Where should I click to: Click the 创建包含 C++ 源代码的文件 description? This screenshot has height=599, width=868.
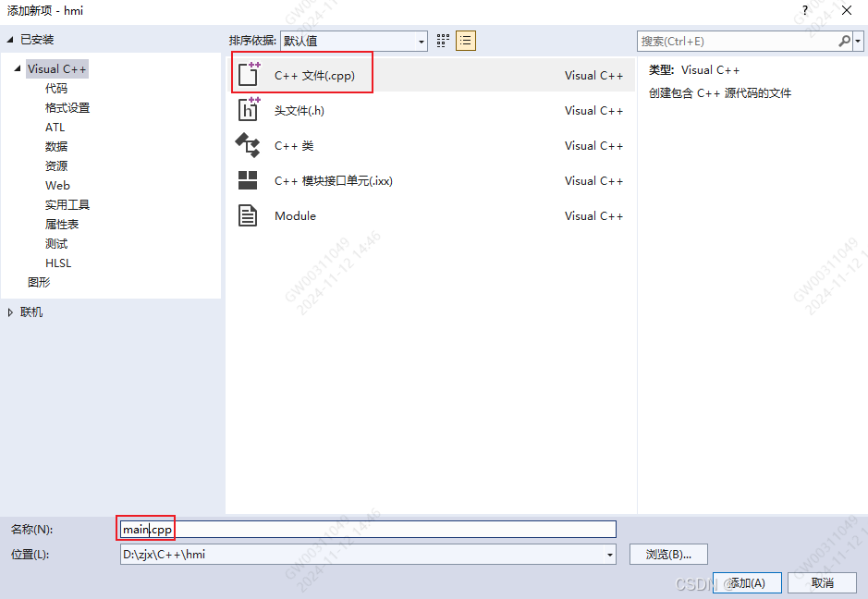tap(720, 93)
